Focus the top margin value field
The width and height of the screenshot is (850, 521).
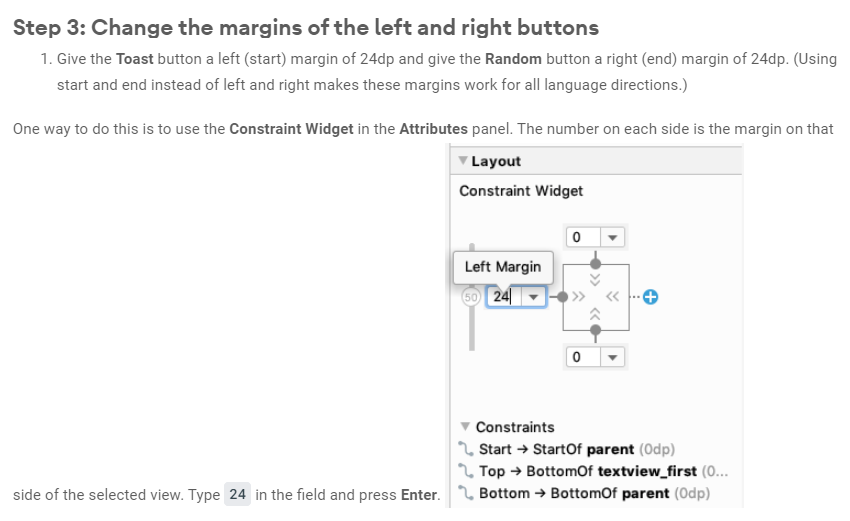pyautogui.click(x=583, y=237)
